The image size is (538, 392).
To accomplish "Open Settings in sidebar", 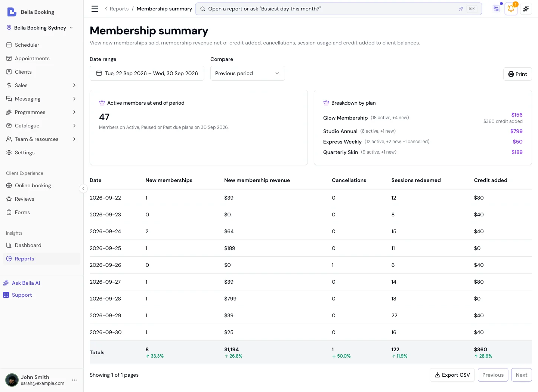I will tap(41, 152).
